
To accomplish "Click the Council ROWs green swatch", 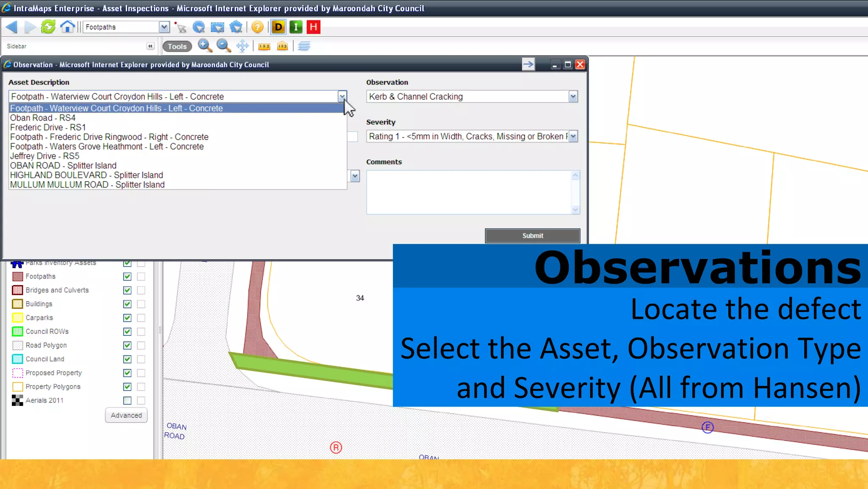I will pos(17,332).
